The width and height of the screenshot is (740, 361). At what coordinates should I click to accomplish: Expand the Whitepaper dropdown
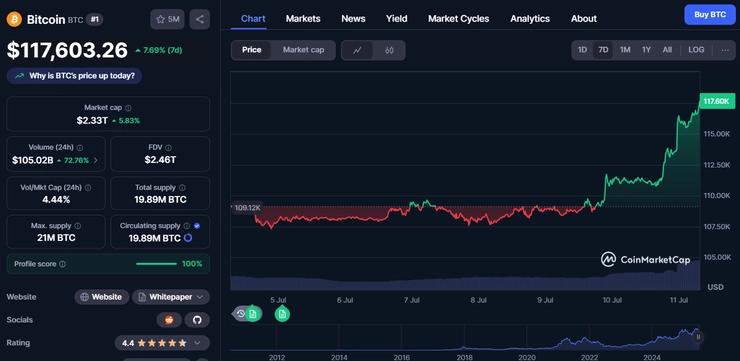point(200,297)
